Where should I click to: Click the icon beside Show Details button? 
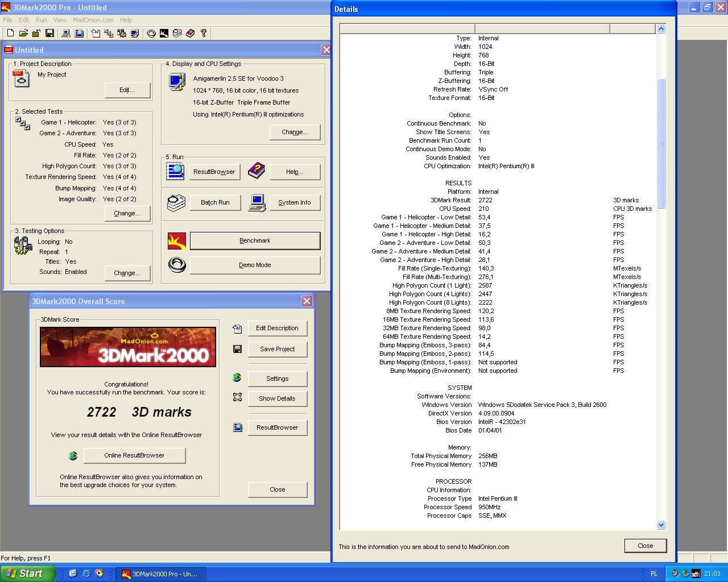pyautogui.click(x=238, y=397)
